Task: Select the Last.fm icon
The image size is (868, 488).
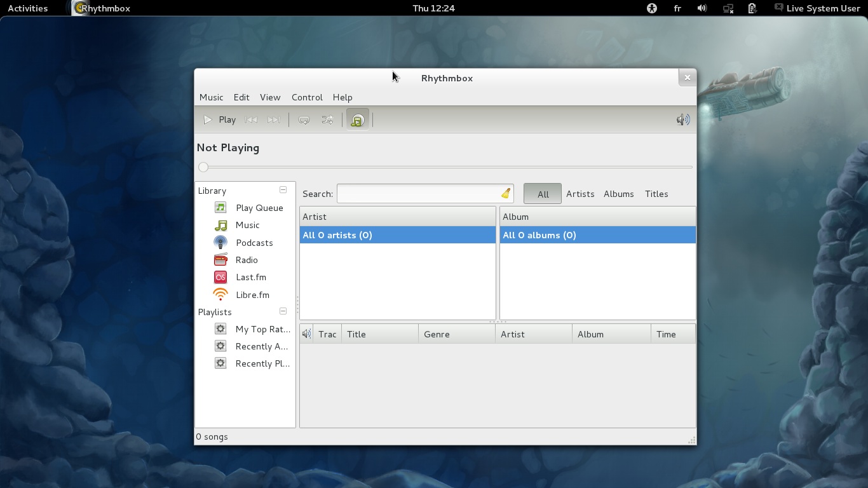Action: click(x=220, y=277)
